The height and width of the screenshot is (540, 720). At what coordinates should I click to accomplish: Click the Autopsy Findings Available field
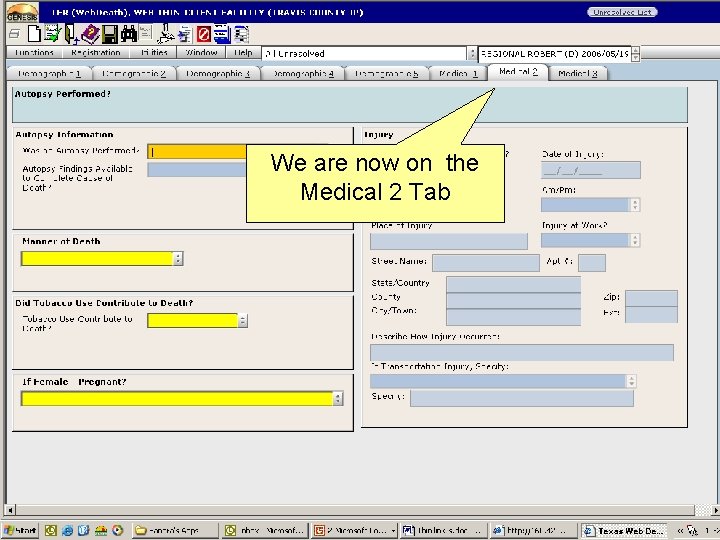point(197,170)
